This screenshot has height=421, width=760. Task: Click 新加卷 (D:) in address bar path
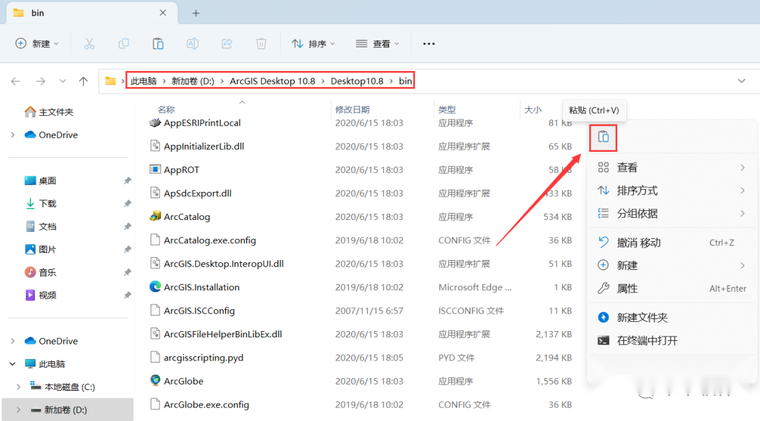193,81
